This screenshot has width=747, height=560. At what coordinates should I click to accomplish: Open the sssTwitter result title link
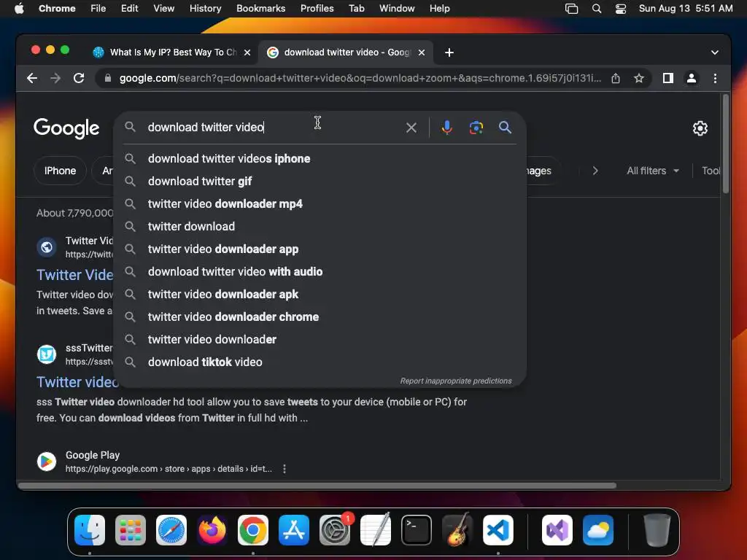pyautogui.click(x=77, y=382)
